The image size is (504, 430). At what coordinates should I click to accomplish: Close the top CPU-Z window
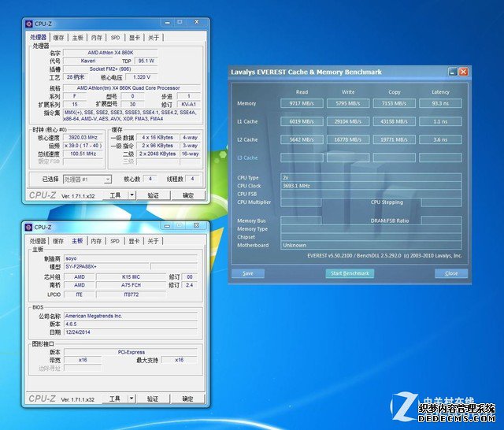[x=196, y=22]
